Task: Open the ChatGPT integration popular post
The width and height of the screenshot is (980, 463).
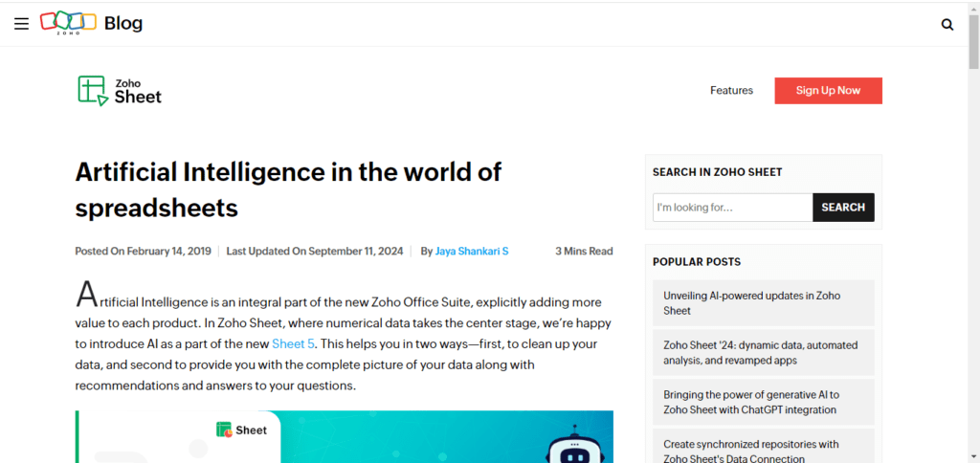Action: click(x=751, y=403)
